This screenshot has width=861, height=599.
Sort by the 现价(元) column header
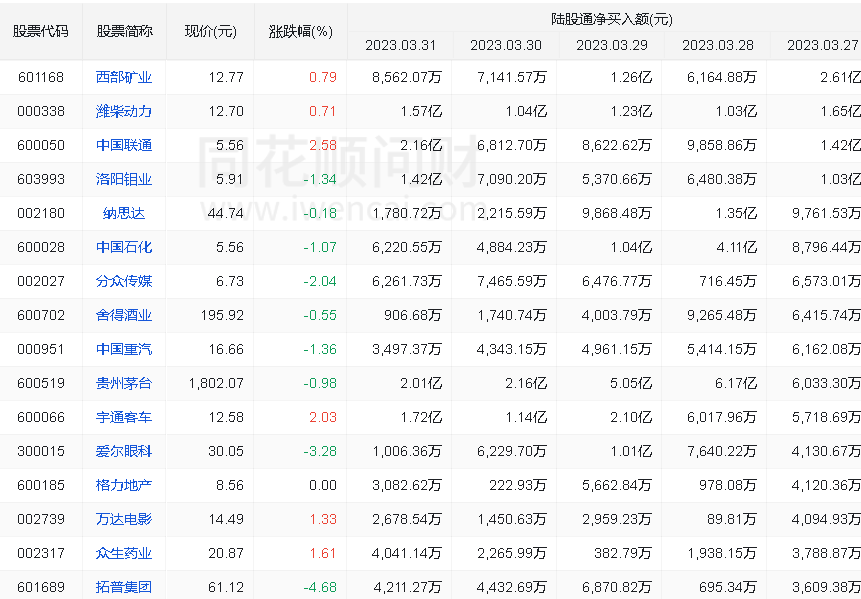click(x=210, y=31)
